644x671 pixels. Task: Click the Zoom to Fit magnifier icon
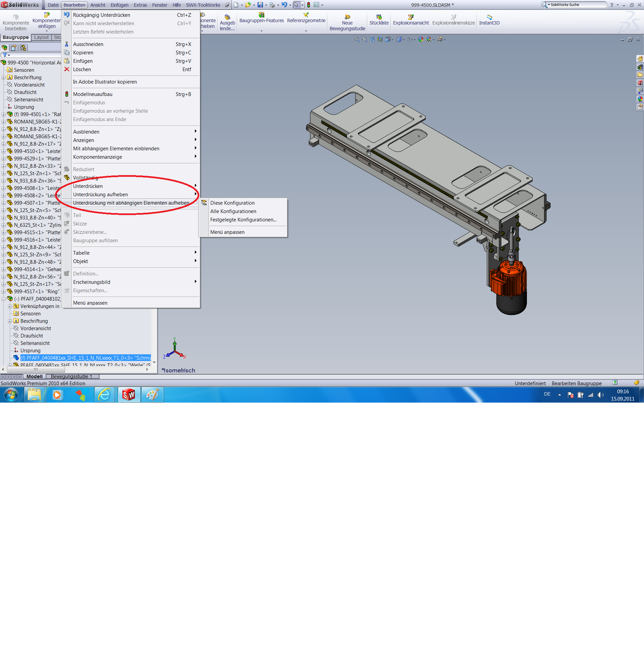(x=357, y=39)
